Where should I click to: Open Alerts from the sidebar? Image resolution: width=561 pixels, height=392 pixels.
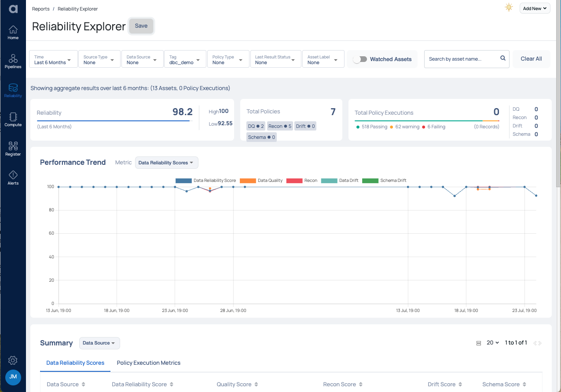click(13, 178)
